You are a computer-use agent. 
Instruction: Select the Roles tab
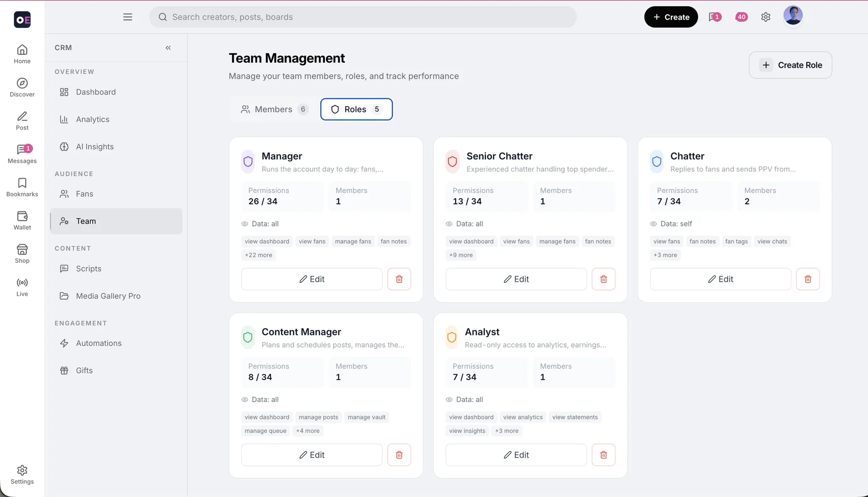click(x=356, y=109)
